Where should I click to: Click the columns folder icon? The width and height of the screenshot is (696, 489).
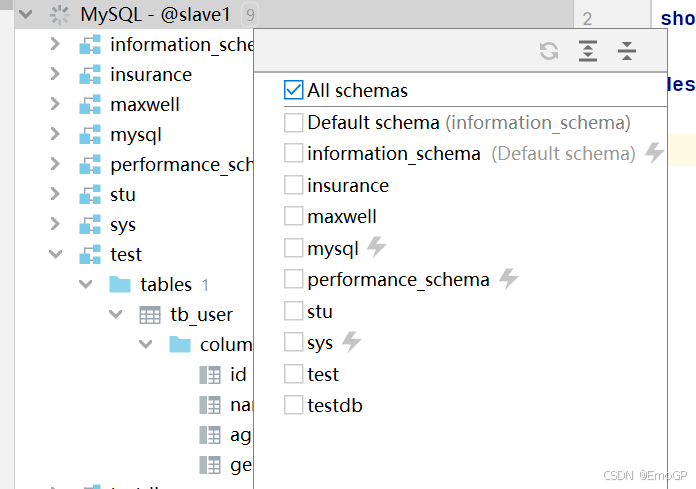pos(180,344)
